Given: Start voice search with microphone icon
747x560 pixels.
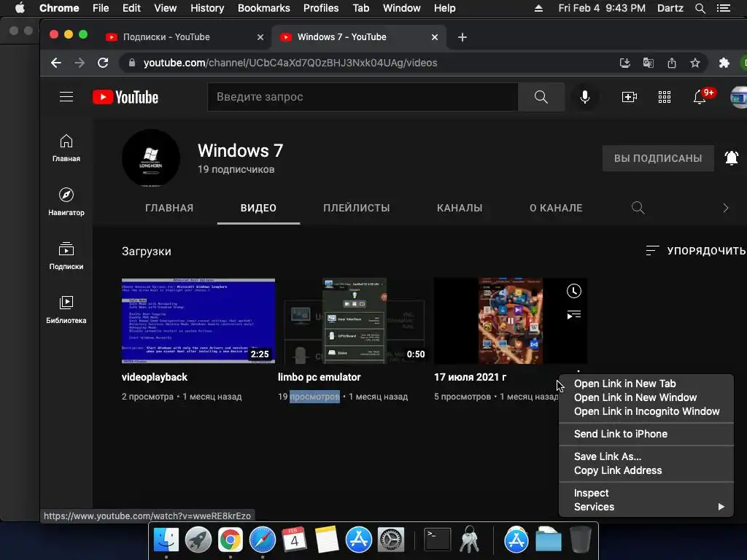Looking at the screenshot, I should click(x=584, y=97).
